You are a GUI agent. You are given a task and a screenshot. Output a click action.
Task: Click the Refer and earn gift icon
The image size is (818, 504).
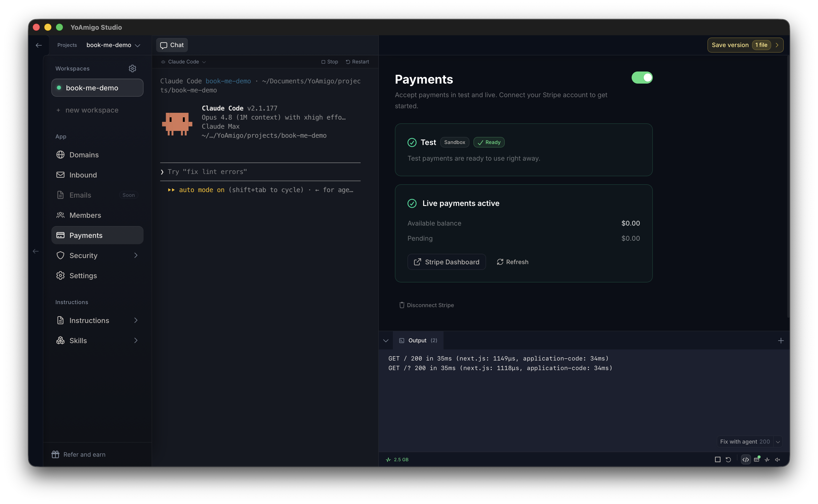55,454
